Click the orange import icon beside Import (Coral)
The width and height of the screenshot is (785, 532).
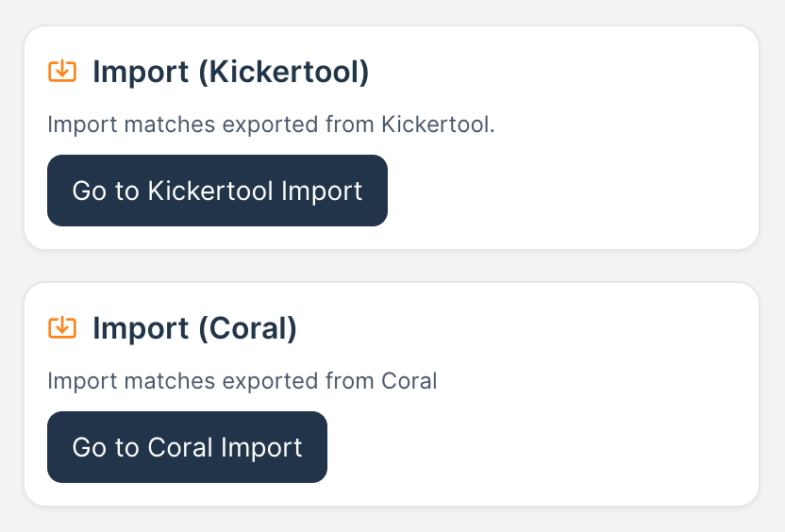(61, 327)
